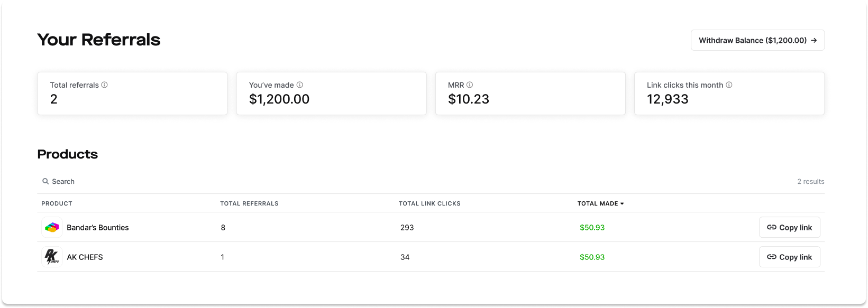Click the Bandar's Bounties product logo

tap(52, 228)
